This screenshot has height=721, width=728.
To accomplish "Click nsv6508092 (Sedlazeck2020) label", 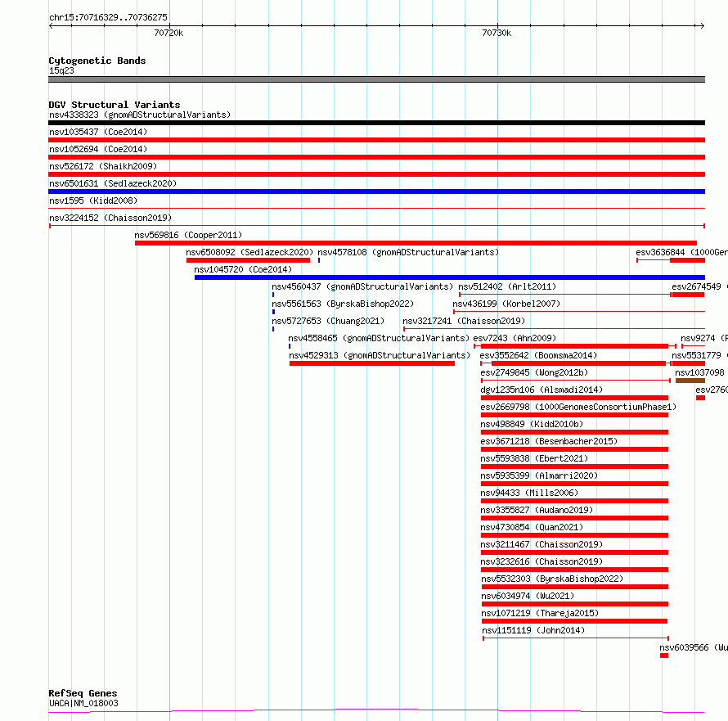I will pos(249,252).
